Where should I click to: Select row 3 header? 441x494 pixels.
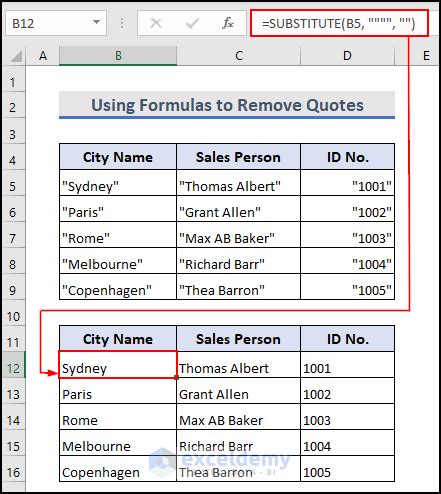tap(13, 131)
